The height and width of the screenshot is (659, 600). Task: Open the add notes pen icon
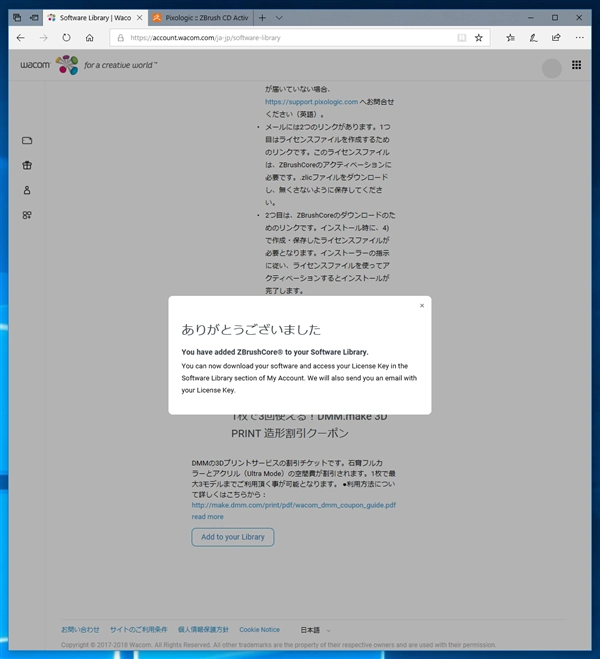(x=533, y=38)
